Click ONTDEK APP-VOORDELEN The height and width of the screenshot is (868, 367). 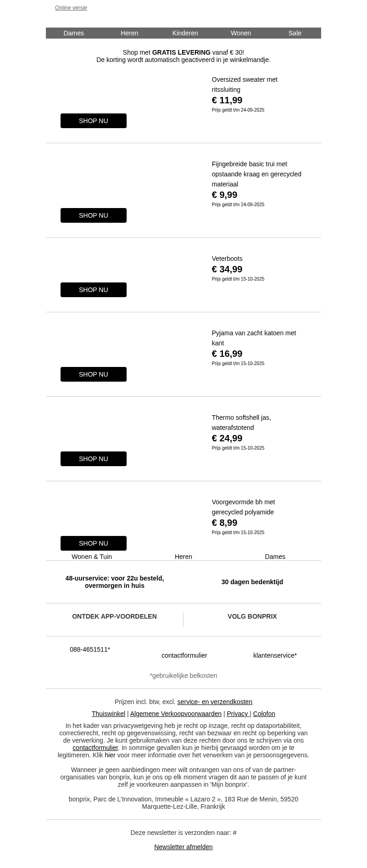114,616
